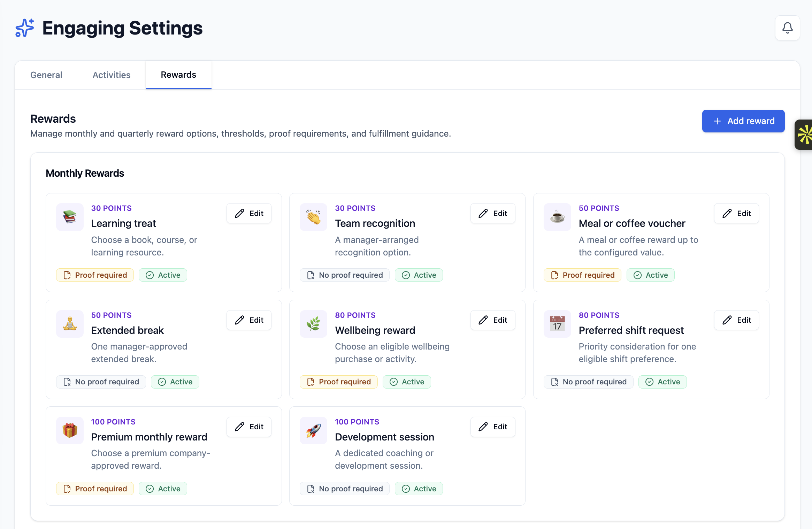The height and width of the screenshot is (529, 812).
Task: Add a new reward
Action: 743,121
